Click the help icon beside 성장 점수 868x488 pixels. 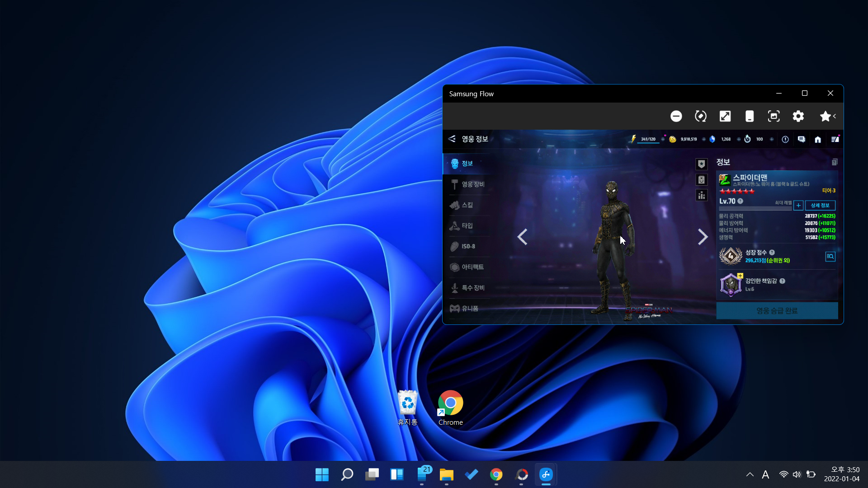point(772,253)
